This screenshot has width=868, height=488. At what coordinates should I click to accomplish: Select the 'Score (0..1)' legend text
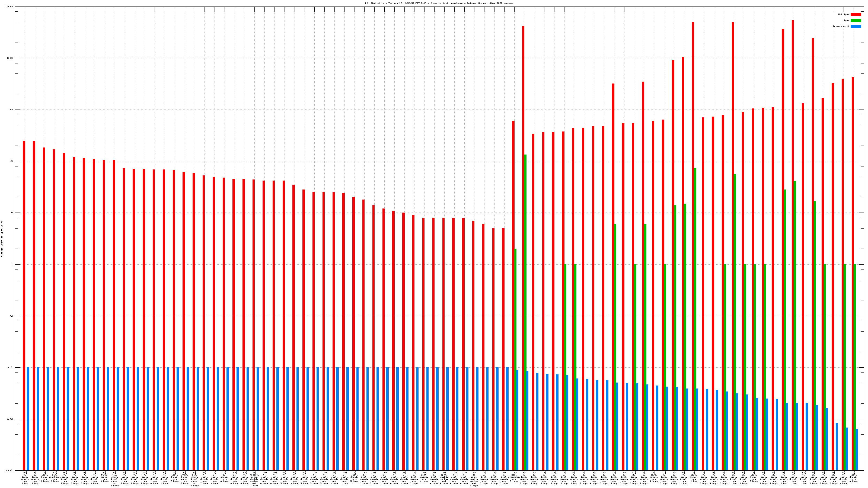pyautogui.click(x=841, y=26)
